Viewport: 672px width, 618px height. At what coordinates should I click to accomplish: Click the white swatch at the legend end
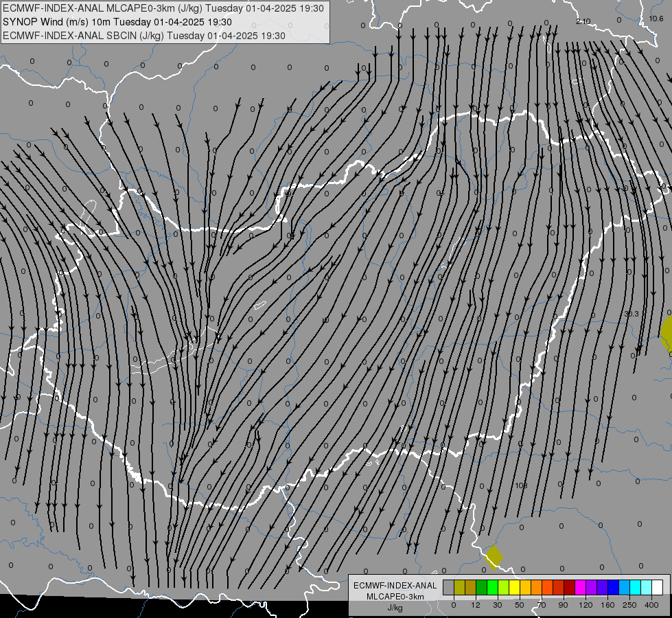point(658,587)
